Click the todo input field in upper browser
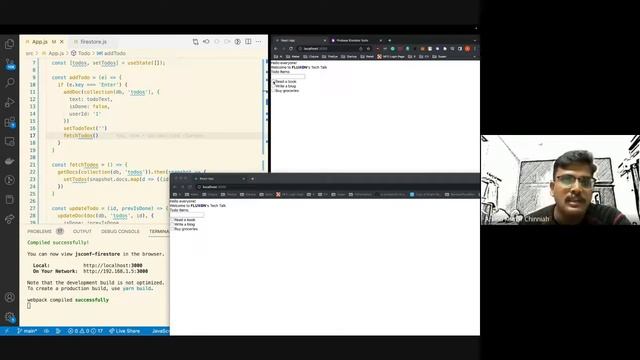This screenshot has height=360, width=640. 288,76
